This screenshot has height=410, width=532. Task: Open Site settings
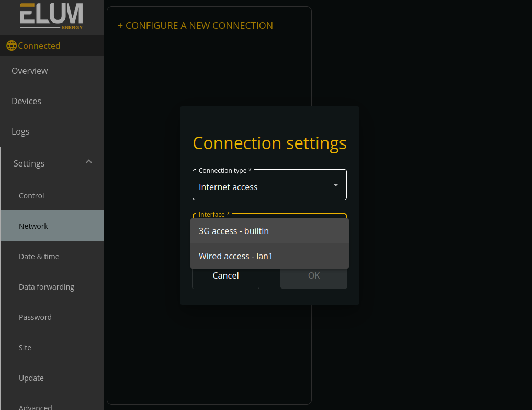(x=53, y=348)
